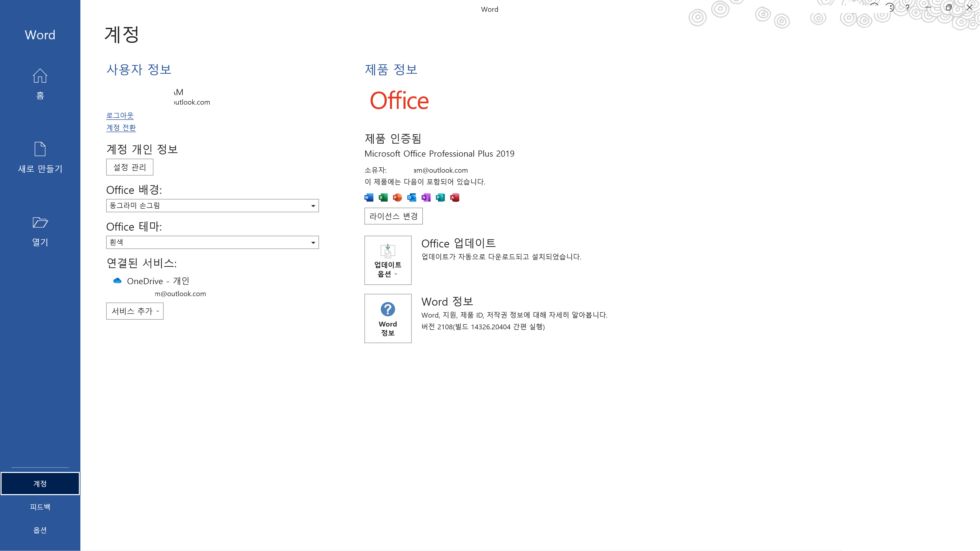
Task: Expand the 업데이트 옵션 (Update Options) menu
Action: tap(388, 260)
